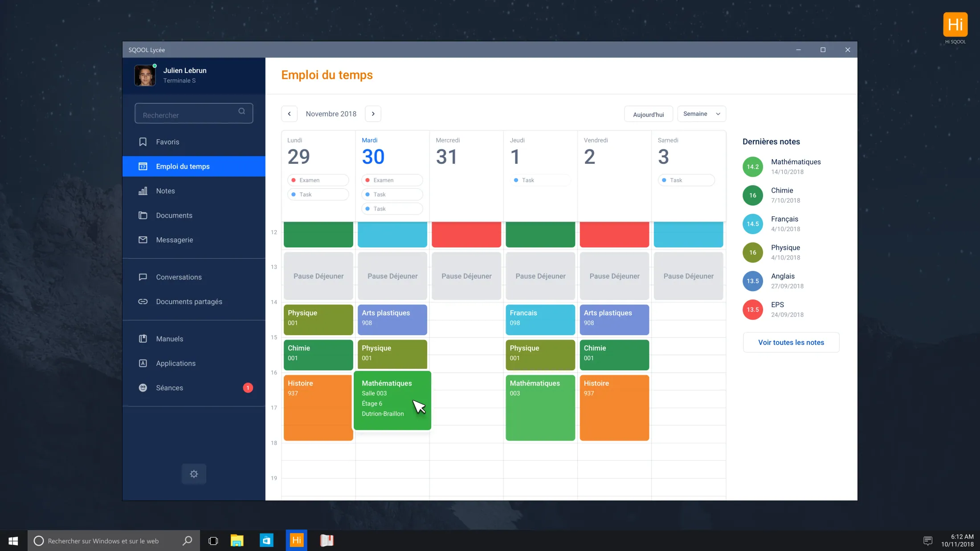Open File Explorer from taskbar
Viewport: 980px width, 551px height.
(x=237, y=541)
